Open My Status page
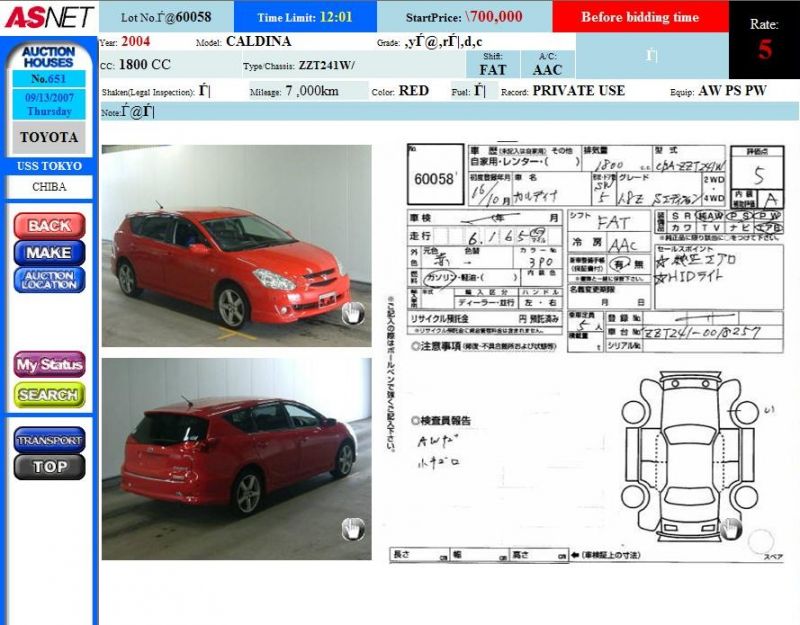Viewport: 800px width, 625px height. pos(49,364)
